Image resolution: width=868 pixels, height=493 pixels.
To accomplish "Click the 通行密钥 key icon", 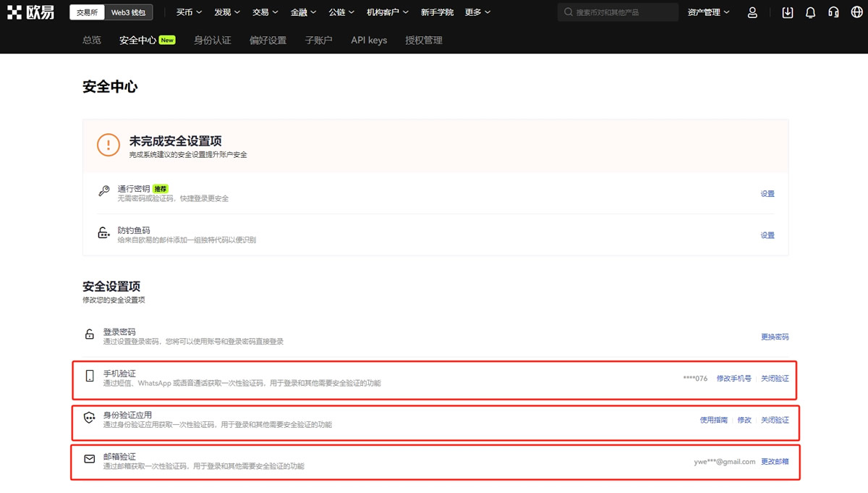I will [103, 189].
